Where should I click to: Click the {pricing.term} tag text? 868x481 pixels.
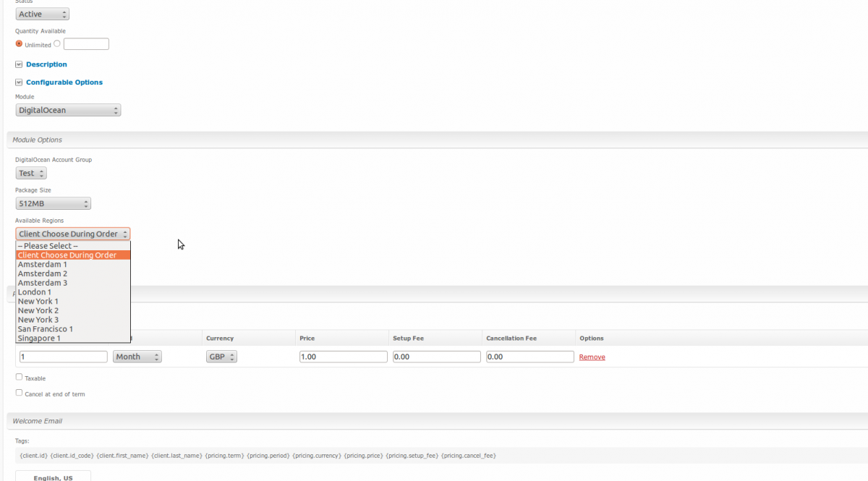point(224,456)
